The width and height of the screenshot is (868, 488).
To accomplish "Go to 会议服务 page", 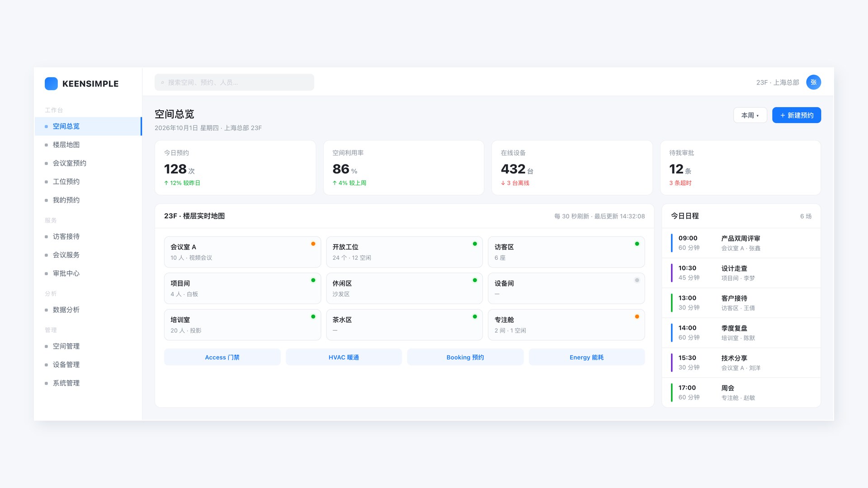I will [88, 255].
